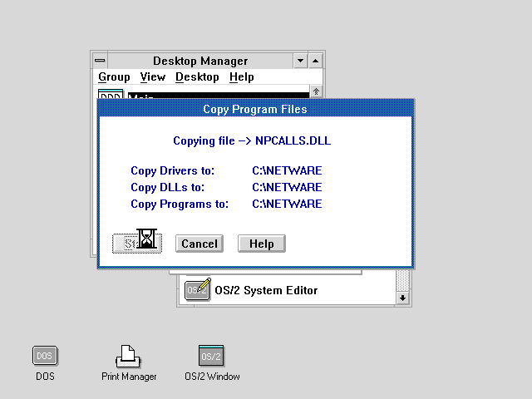This screenshot has width=532, height=399.
Task: Open the Help menu in Desktop Manager
Action: 242,77
